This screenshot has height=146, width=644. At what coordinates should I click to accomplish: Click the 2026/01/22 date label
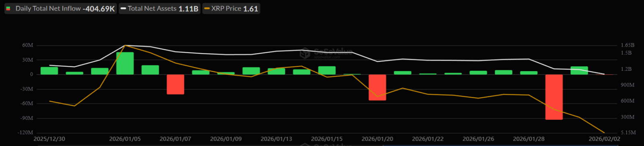tap(427, 139)
